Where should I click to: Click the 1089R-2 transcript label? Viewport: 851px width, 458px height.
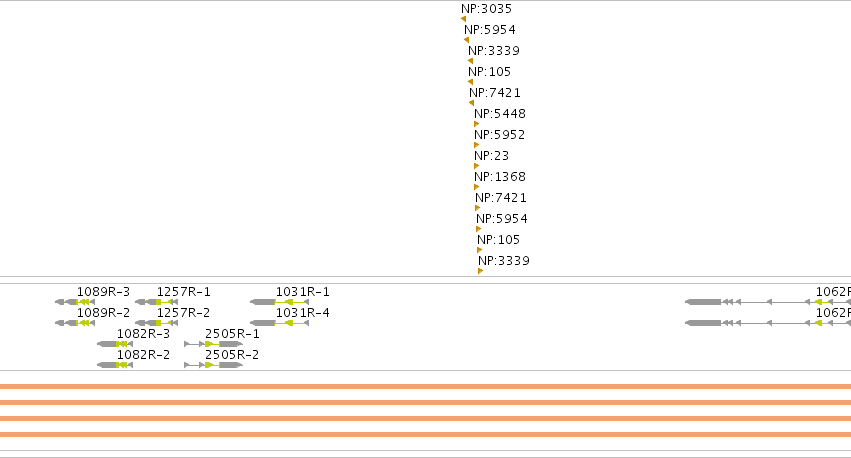click(104, 313)
